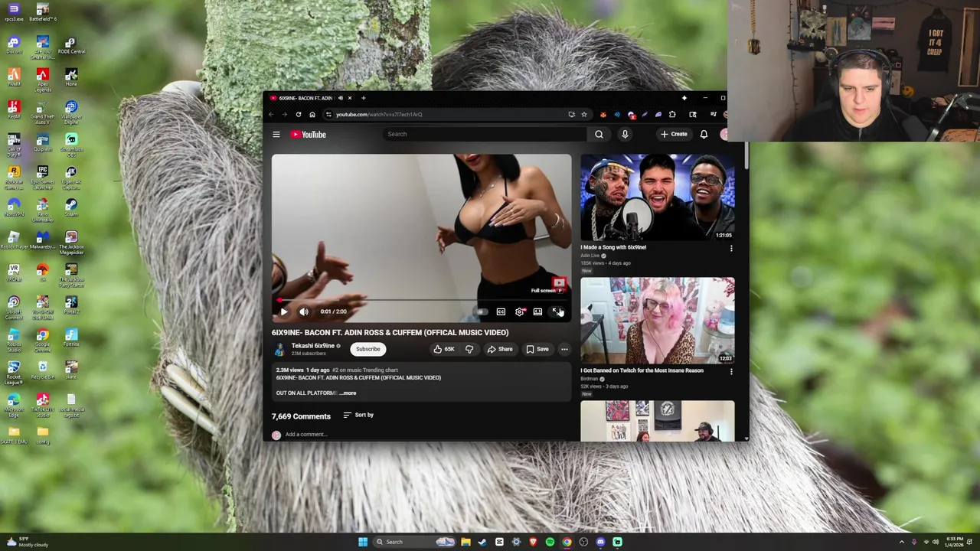
Task: Select the Rocket League desktop icon
Action: tap(14, 373)
